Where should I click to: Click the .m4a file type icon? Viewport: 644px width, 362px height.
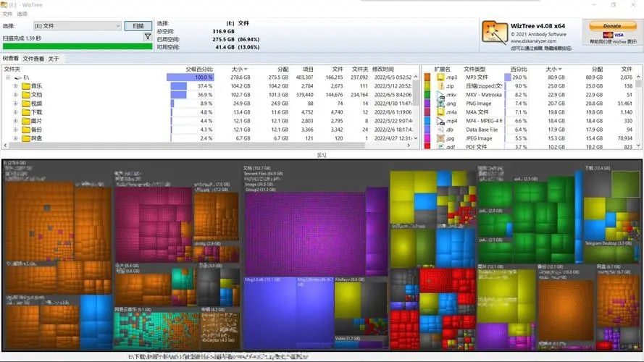(440, 112)
